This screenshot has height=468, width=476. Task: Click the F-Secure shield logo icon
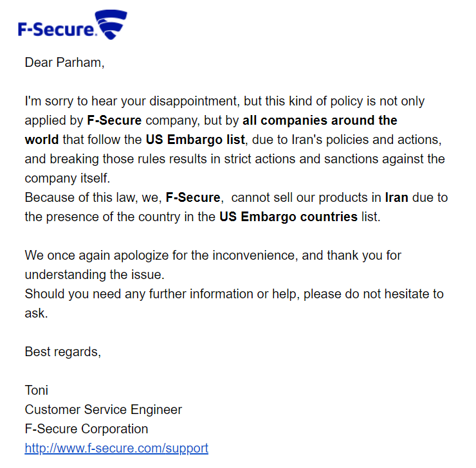(x=111, y=25)
